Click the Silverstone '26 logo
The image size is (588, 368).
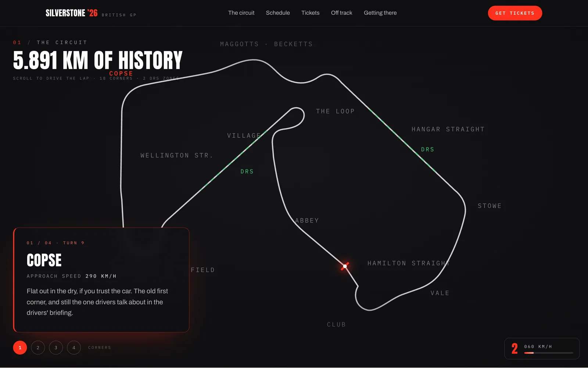coord(72,13)
